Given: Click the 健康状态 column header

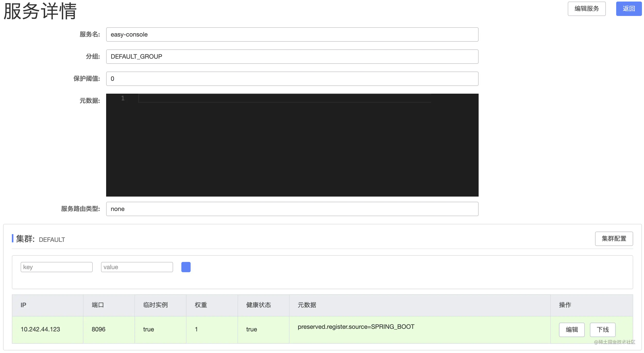Looking at the screenshot, I should click(x=258, y=305).
